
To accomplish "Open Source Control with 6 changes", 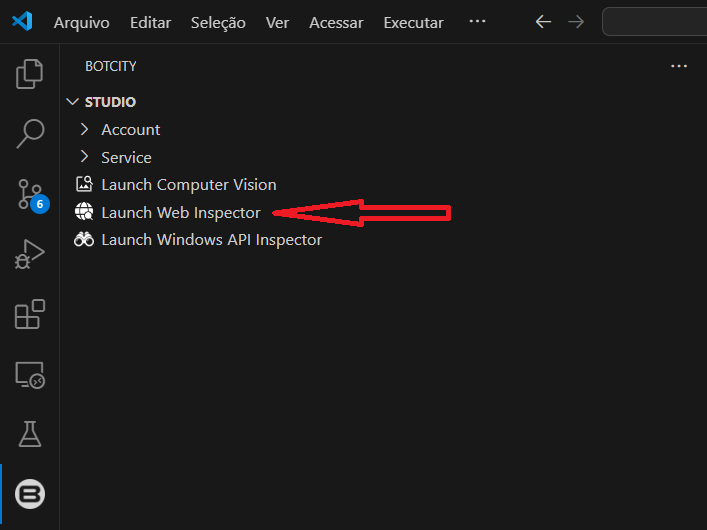I will 30,194.
